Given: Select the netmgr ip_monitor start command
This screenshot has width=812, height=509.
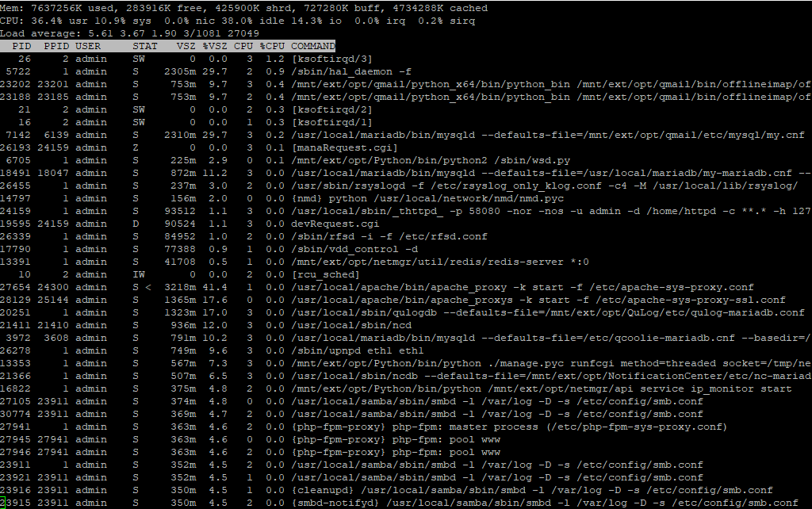Looking at the screenshot, I should 542,388.
